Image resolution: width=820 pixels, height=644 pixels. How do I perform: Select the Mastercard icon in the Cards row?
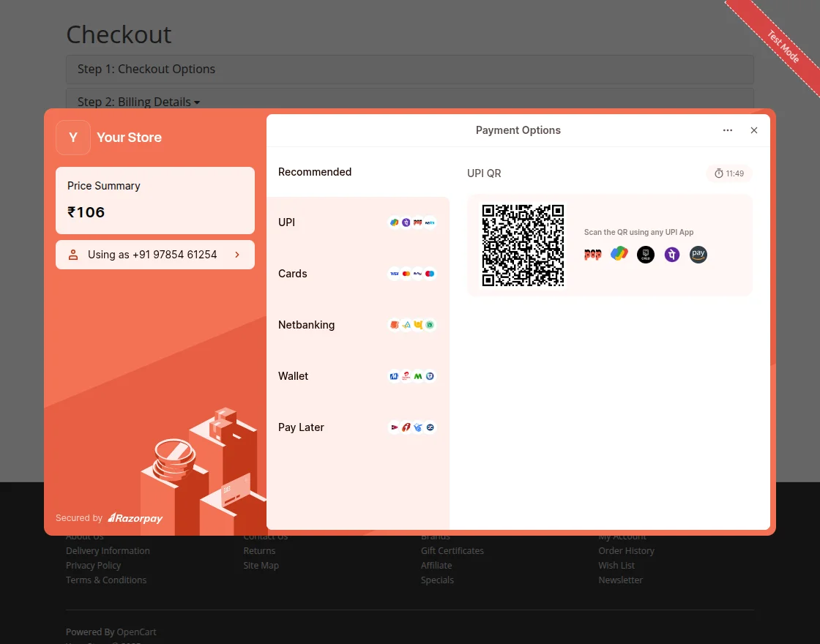point(406,274)
